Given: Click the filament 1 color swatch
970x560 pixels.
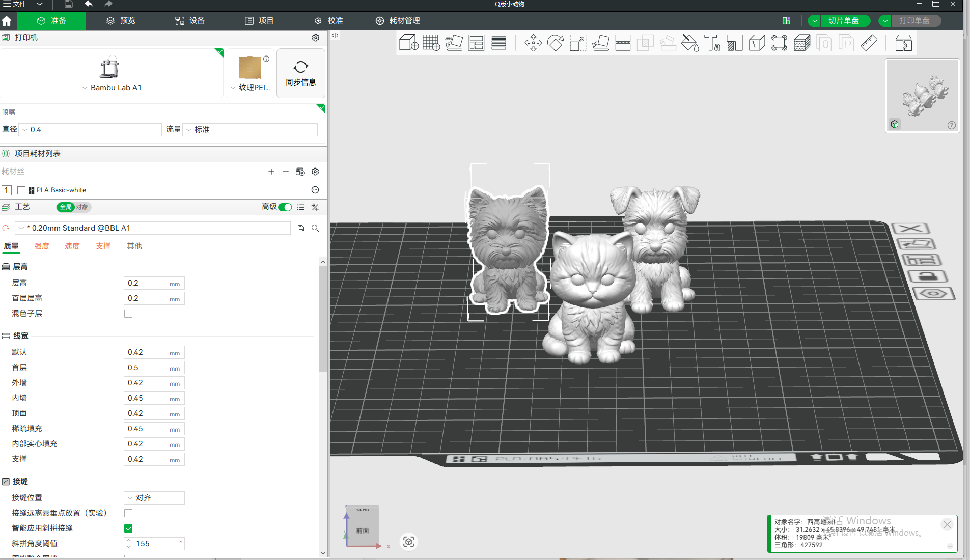Looking at the screenshot, I should pos(21,190).
